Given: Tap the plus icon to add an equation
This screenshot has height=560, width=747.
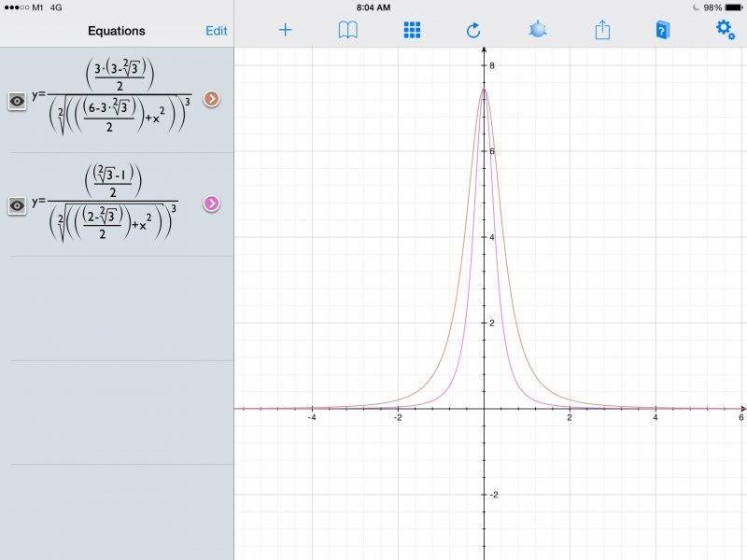Looking at the screenshot, I should click(285, 31).
